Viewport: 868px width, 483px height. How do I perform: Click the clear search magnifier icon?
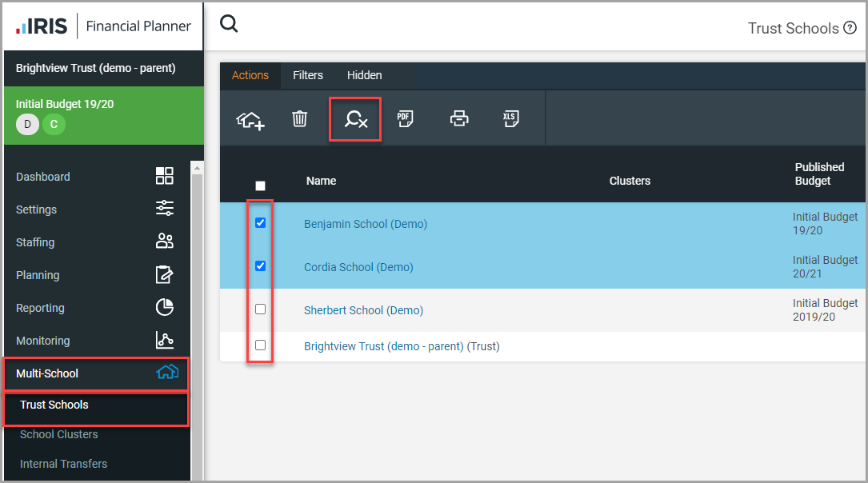click(355, 120)
